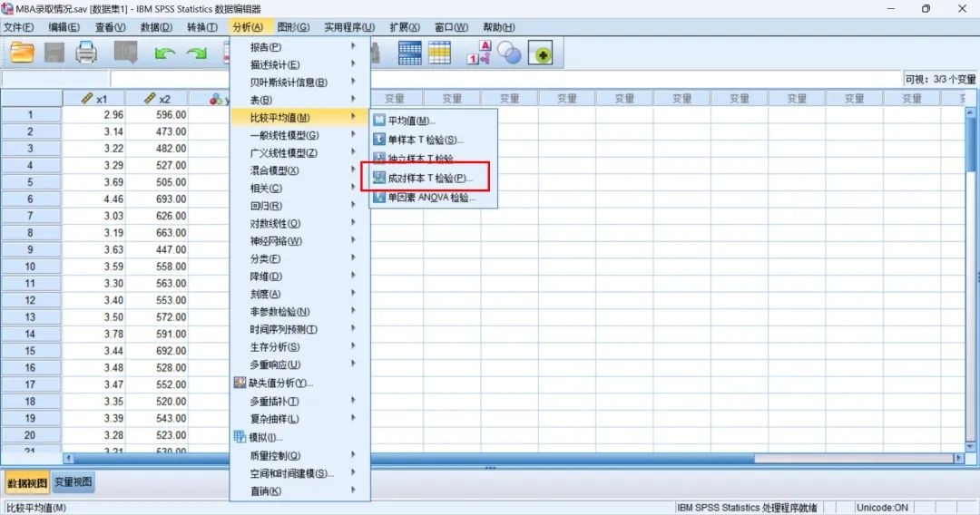This screenshot has width=980, height=515.
Task: Expand the Reports (报告) submenu arrow
Action: (353, 46)
